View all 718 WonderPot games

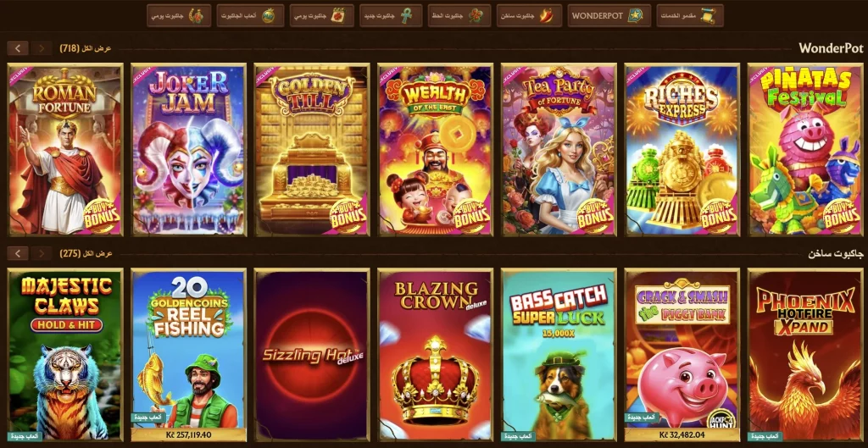click(x=86, y=48)
